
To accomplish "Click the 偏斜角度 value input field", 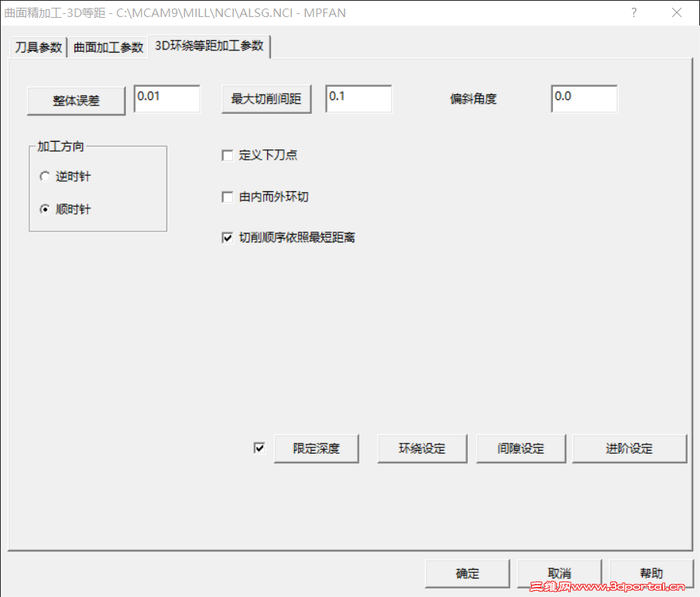I will 583,98.
